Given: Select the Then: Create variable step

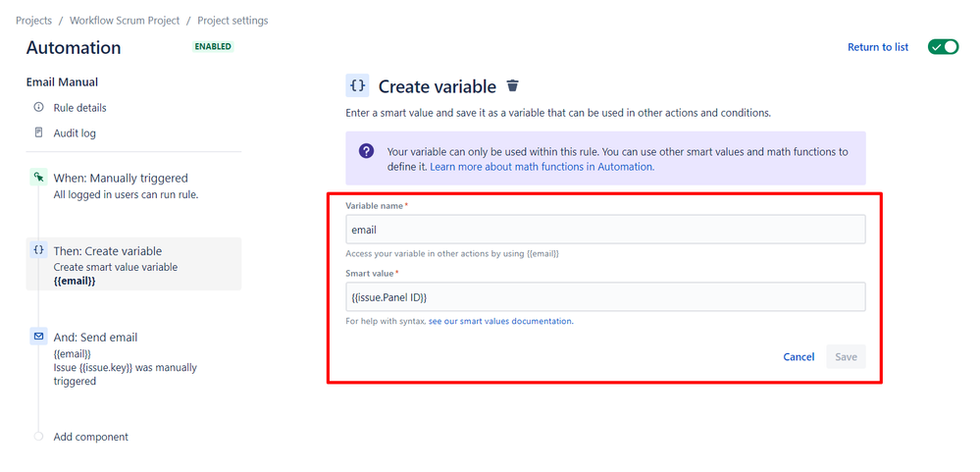Looking at the screenshot, I should coord(133,264).
